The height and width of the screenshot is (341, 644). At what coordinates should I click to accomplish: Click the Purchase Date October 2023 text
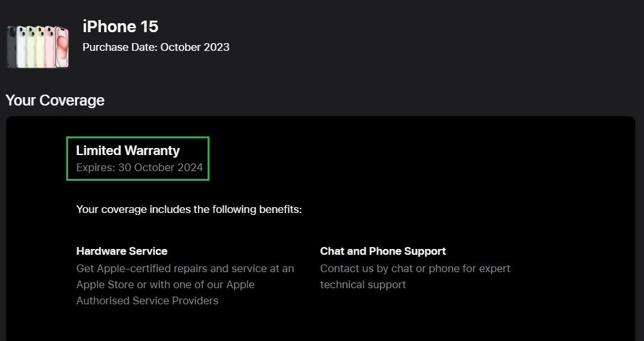click(156, 48)
